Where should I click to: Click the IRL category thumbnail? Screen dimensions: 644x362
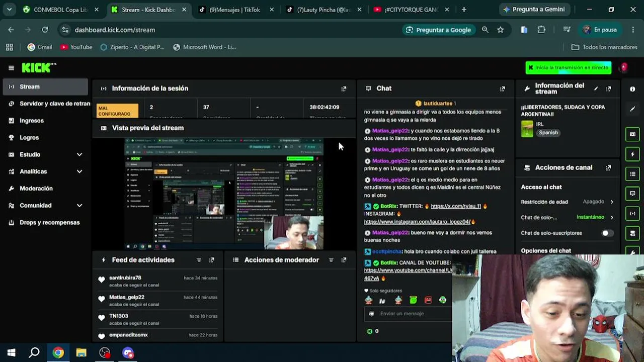pyautogui.click(x=527, y=129)
